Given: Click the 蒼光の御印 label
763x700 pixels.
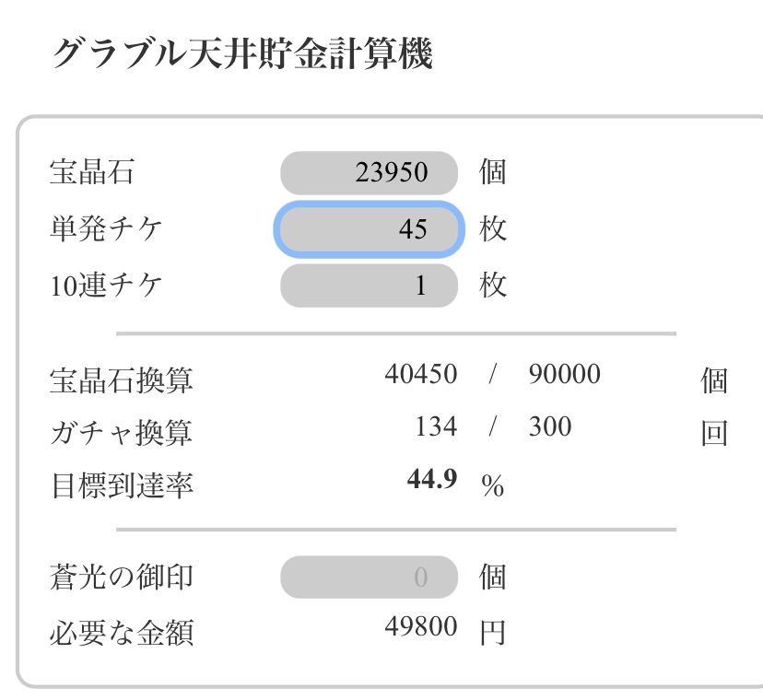Looking at the screenshot, I should (123, 578).
